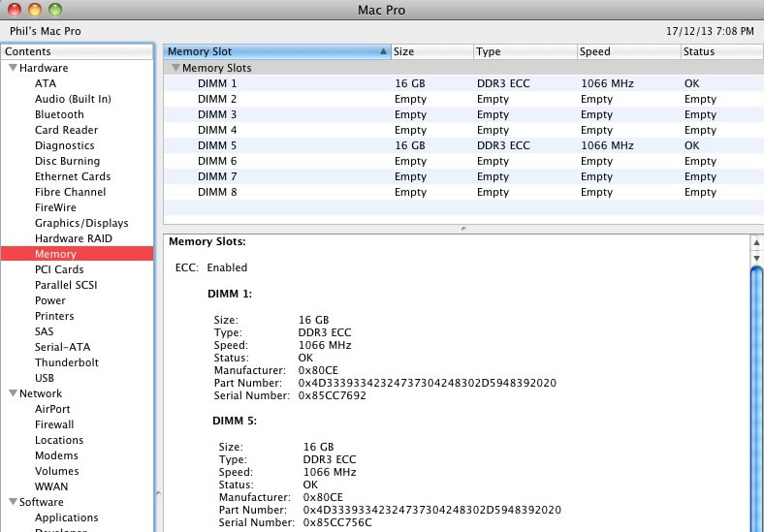Collapse the Hardware section triangle

tap(14, 68)
